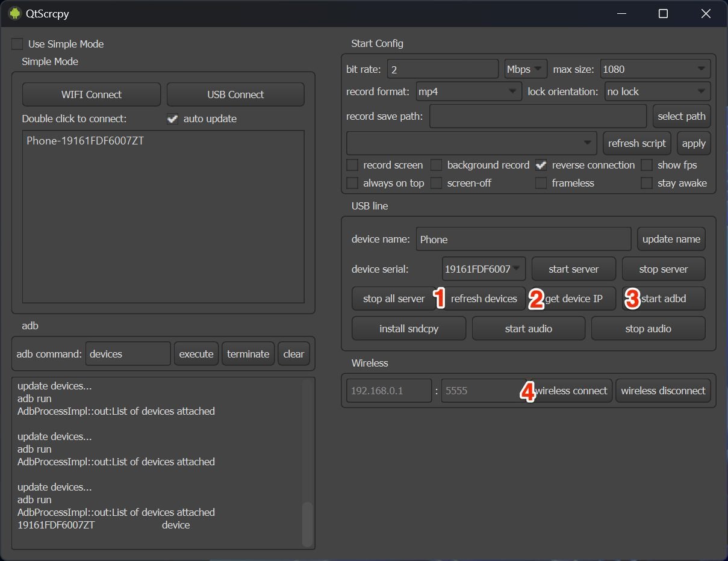This screenshot has height=561, width=728.
Task: Toggle the frameless checkbox
Action: [541, 183]
